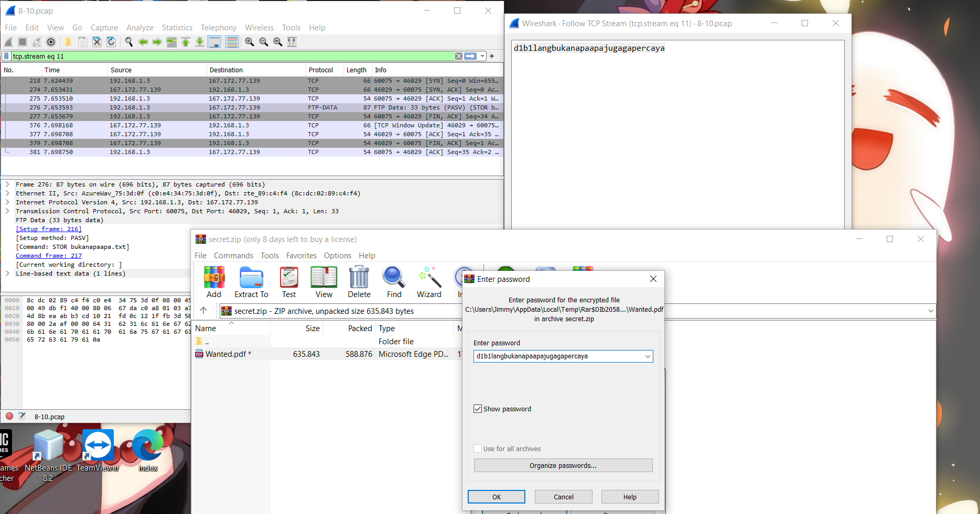Expand Internet Protocol Version 4 row
The width and height of the screenshot is (980, 514).
[x=7, y=202]
